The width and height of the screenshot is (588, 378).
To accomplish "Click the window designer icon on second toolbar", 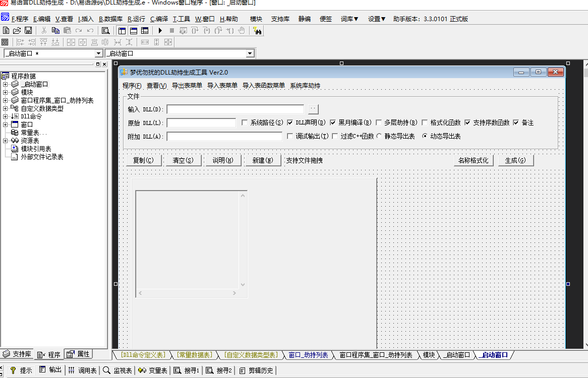I will tap(5, 42).
